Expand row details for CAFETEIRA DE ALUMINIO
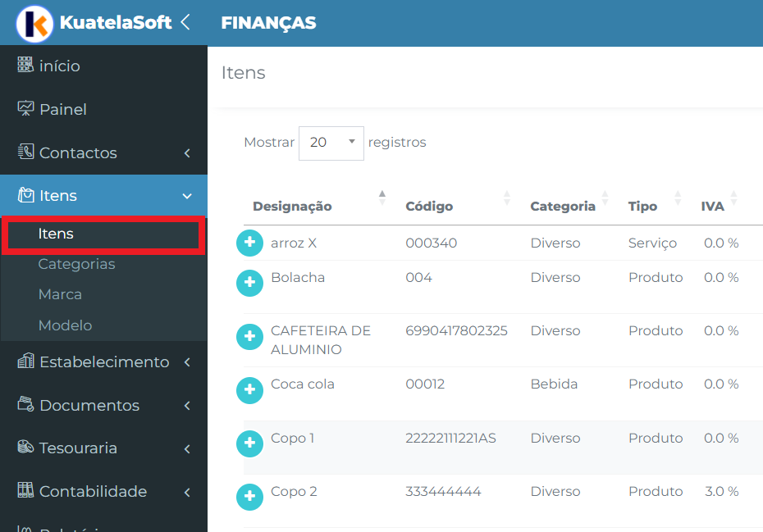This screenshot has height=532, width=763. [x=249, y=337]
